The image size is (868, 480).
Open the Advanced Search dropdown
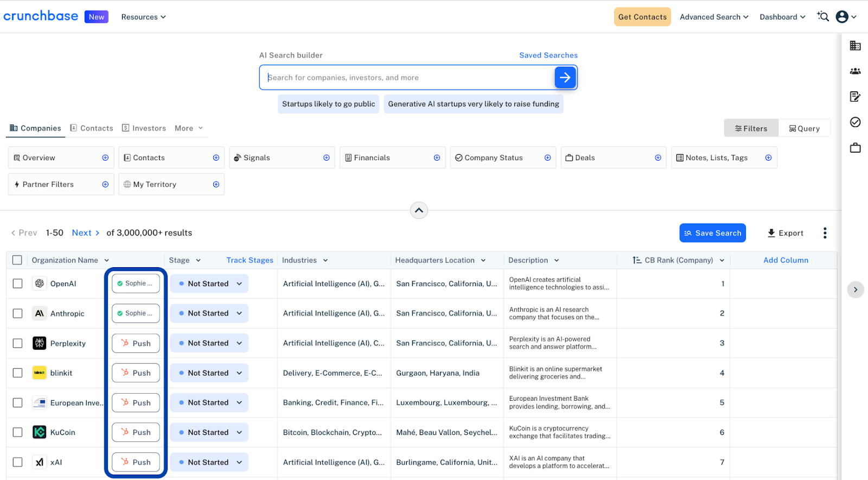pos(714,17)
